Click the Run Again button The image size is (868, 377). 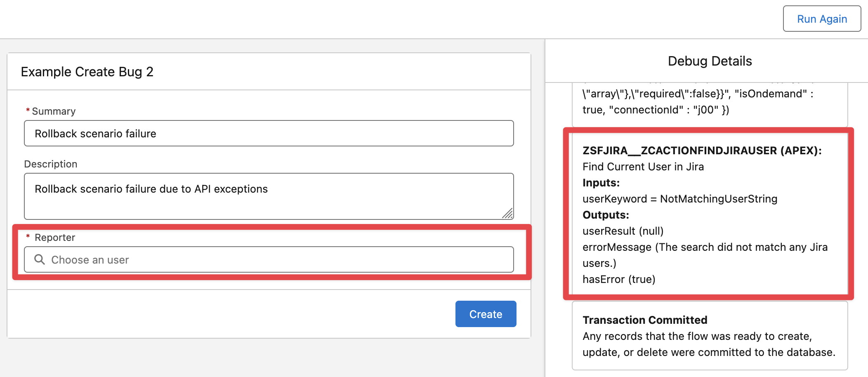coord(821,19)
